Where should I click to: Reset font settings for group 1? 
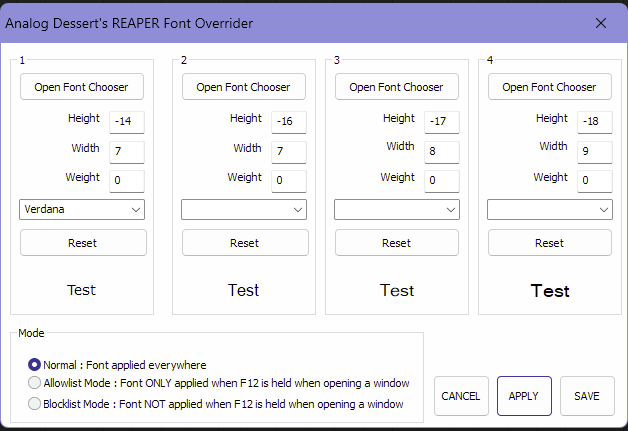coord(83,243)
